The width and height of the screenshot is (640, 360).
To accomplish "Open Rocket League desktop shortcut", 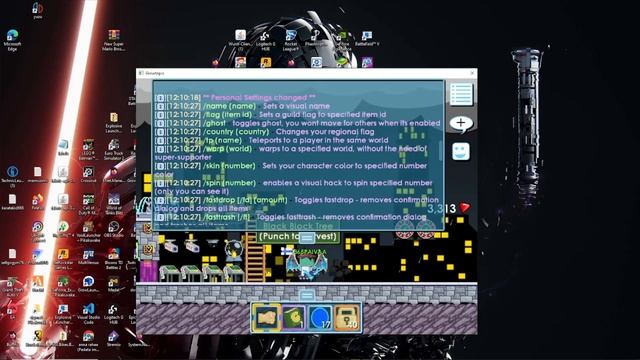I will click(291, 40).
